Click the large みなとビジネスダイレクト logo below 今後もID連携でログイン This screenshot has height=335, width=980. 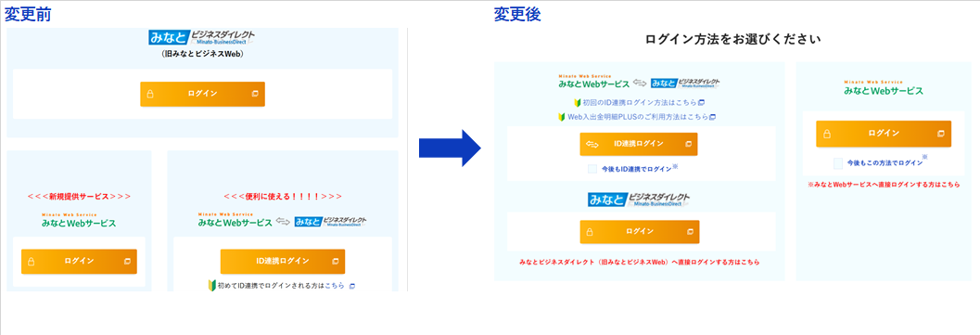[639, 200]
